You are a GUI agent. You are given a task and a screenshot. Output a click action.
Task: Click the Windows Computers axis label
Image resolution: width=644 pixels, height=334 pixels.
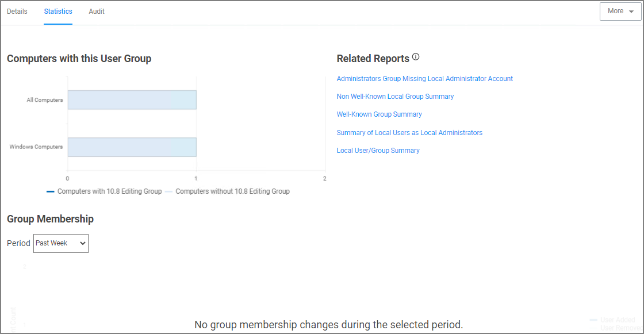tap(36, 147)
